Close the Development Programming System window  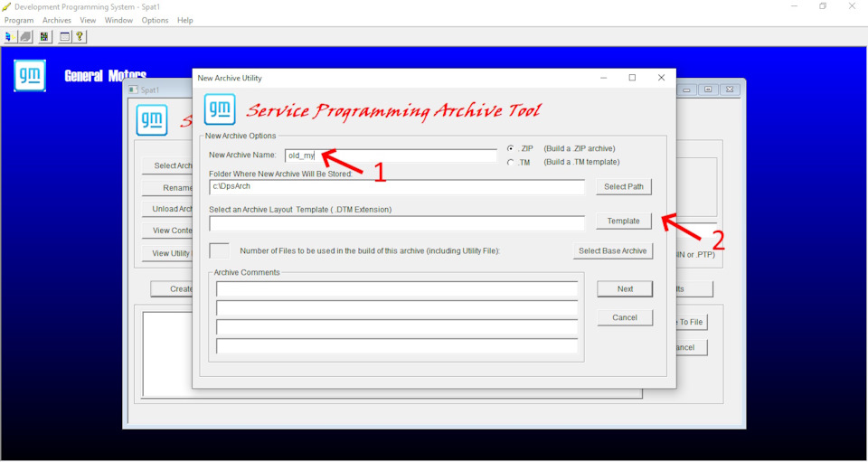tap(853, 6)
